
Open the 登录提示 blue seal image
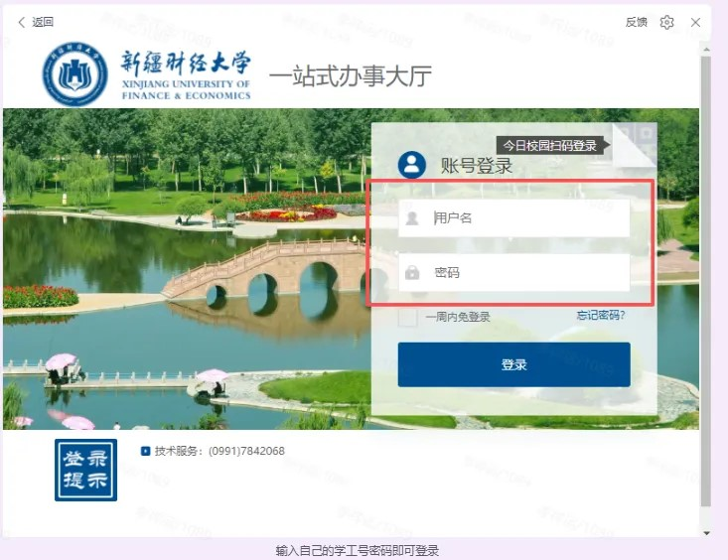point(85,470)
